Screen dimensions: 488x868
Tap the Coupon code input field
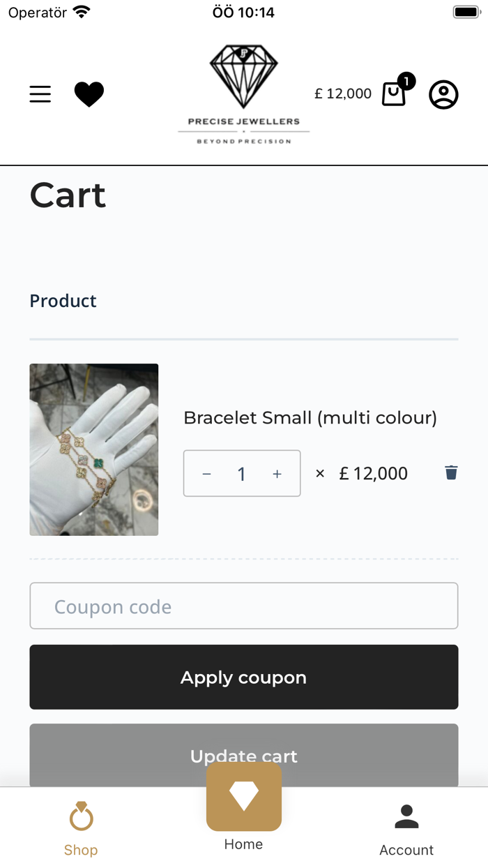click(243, 606)
